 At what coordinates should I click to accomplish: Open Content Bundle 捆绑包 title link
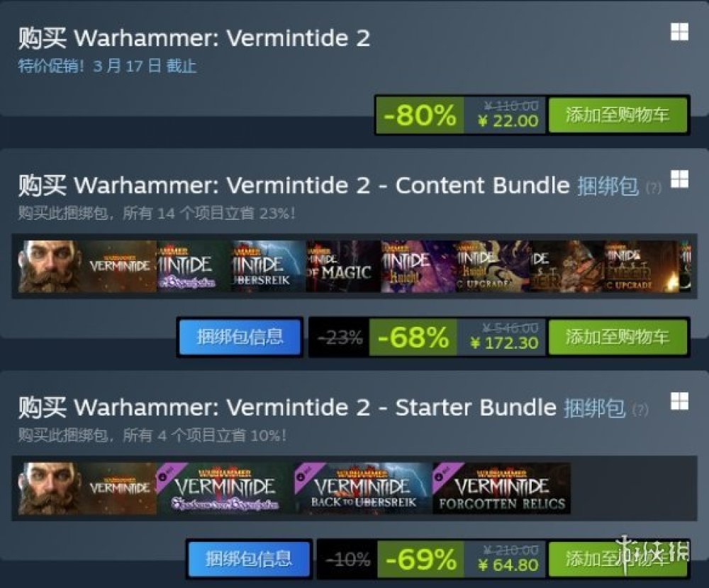pos(608,186)
